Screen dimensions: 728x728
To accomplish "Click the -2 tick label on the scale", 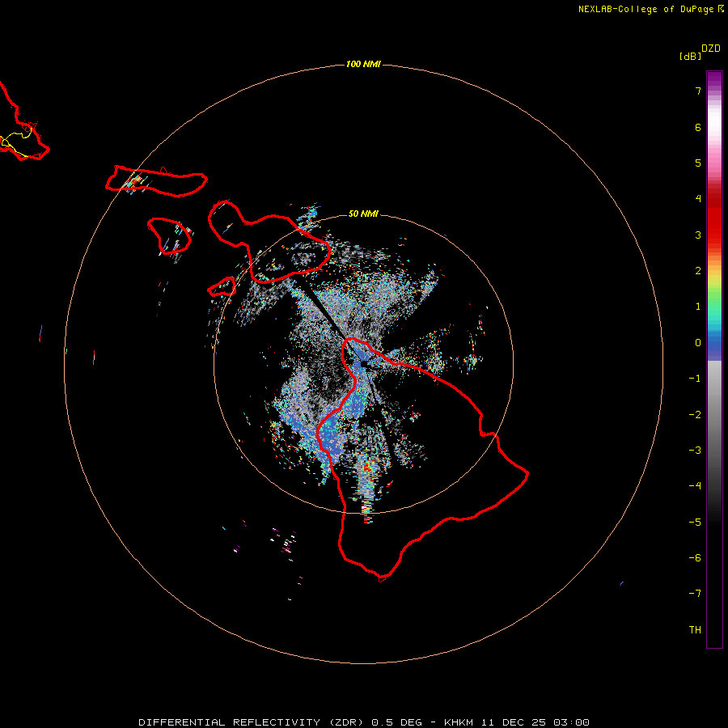I will coord(695,415).
